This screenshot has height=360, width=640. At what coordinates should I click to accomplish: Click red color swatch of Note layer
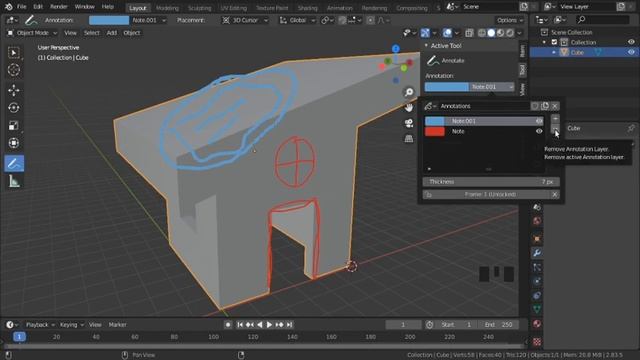[435, 131]
